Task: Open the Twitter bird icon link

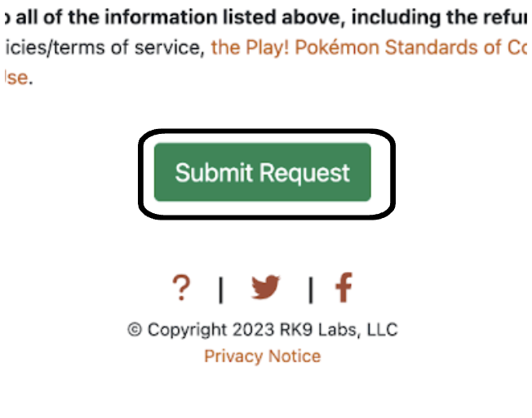Action: 265,287
